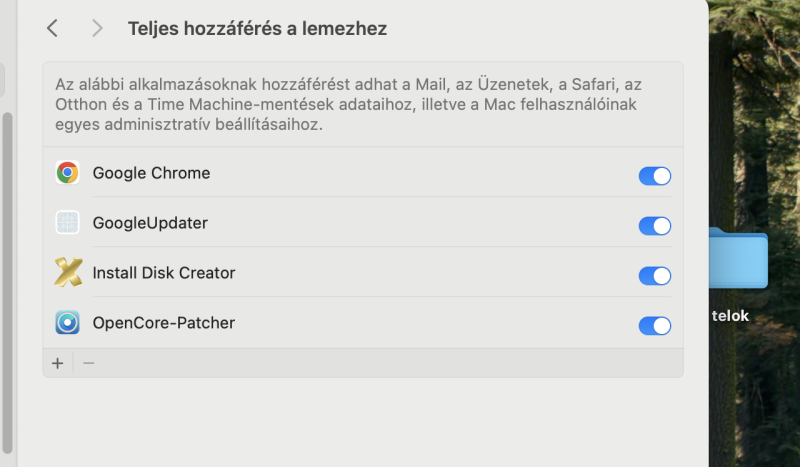This screenshot has width=800, height=467.
Task: Select the GoogleUpdater row label
Action: 150,223
